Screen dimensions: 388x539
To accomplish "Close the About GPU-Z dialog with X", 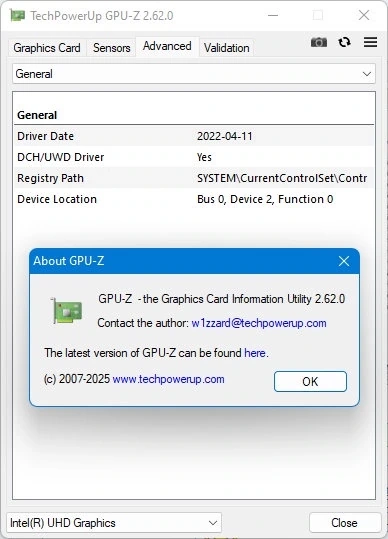I will pos(344,261).
